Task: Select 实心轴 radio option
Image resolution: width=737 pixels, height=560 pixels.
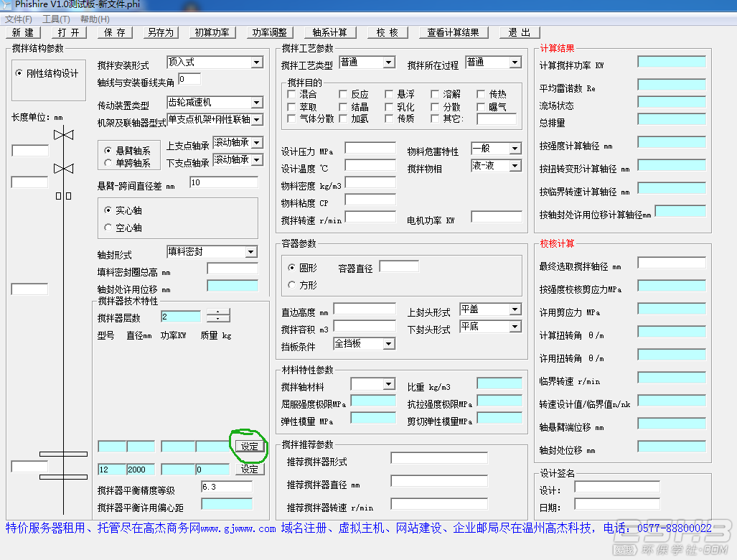Action: coord(123,210)
